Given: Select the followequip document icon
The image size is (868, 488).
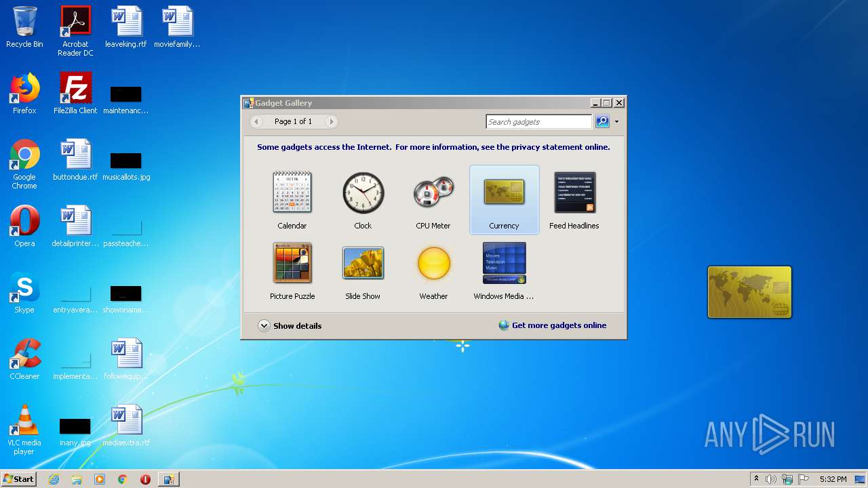Looking at the screenshot, I should [x=126, y=359].
